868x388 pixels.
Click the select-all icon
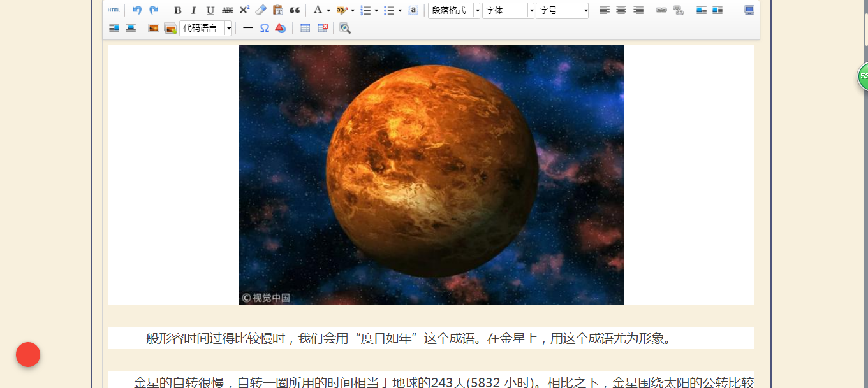point(413,10)
